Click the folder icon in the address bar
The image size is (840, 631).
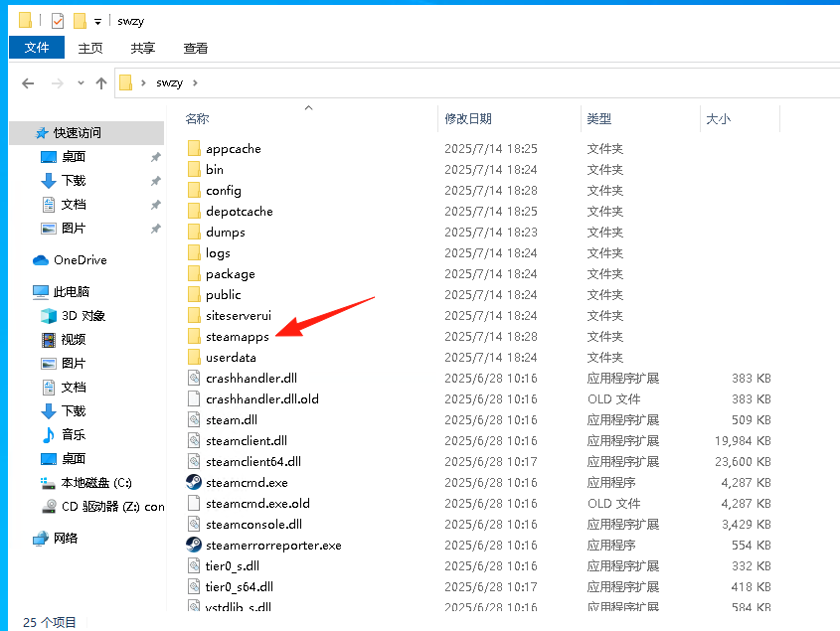126,83
